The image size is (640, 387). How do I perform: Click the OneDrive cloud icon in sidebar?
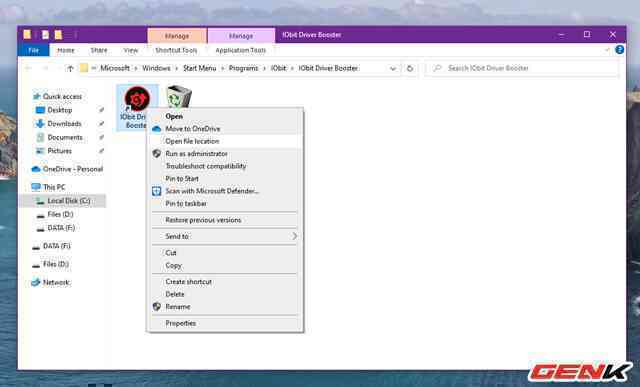pyautogui.click(x=36, y=169)
